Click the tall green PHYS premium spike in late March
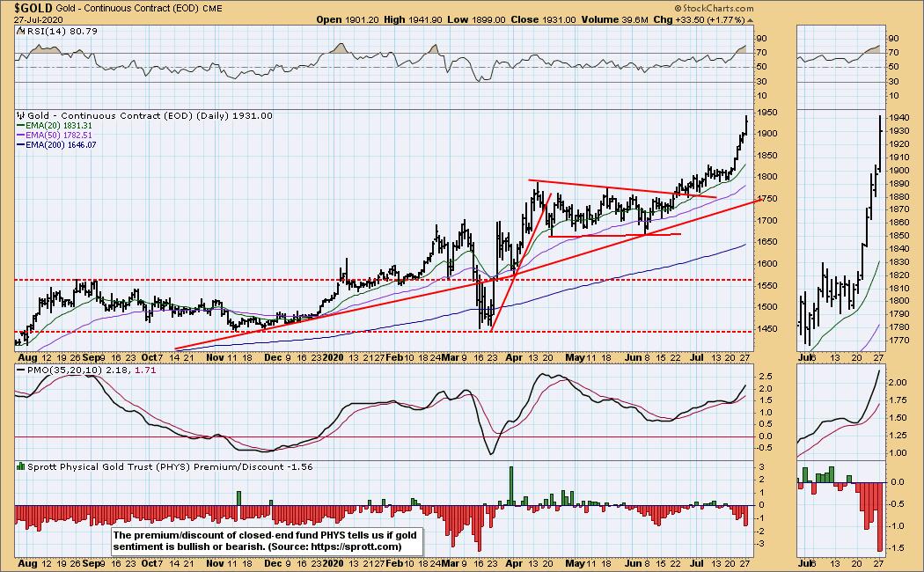The image size is (924, 572). coord(511,486)
